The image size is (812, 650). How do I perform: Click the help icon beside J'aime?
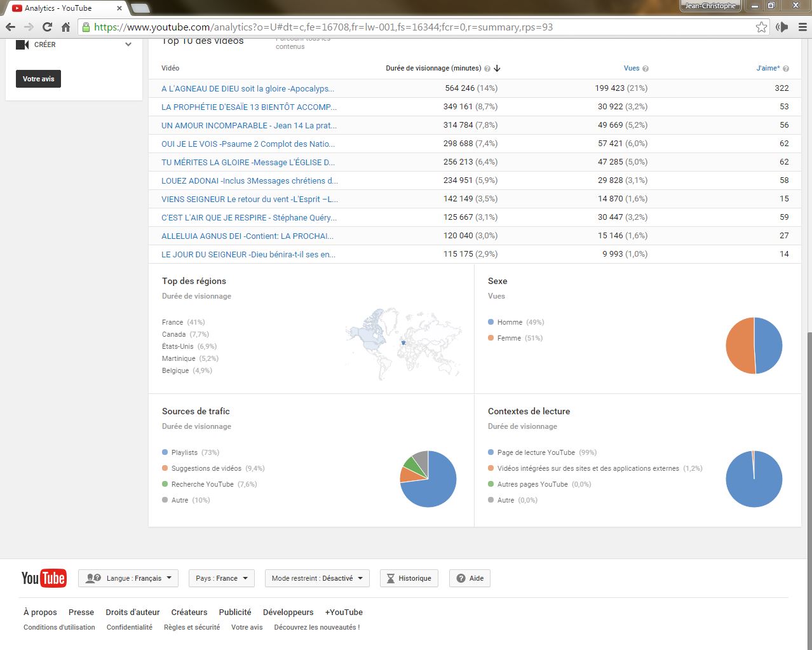(786, 69)
